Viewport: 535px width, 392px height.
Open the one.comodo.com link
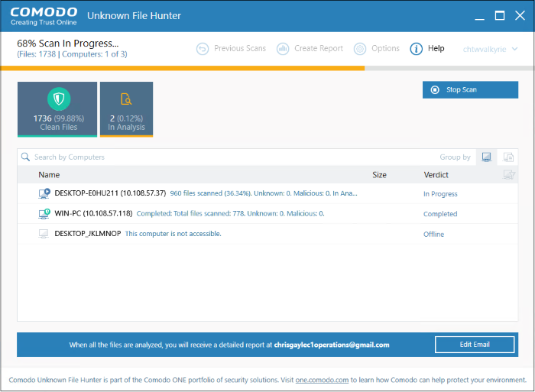pos(322,380)
